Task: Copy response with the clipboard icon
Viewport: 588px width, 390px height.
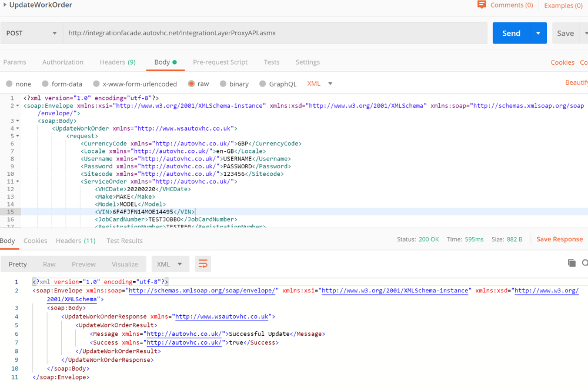Action: pos(572,264)
